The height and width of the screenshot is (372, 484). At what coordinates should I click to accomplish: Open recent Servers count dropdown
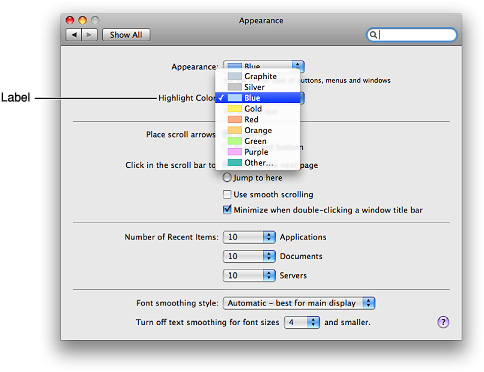(249, 275)
